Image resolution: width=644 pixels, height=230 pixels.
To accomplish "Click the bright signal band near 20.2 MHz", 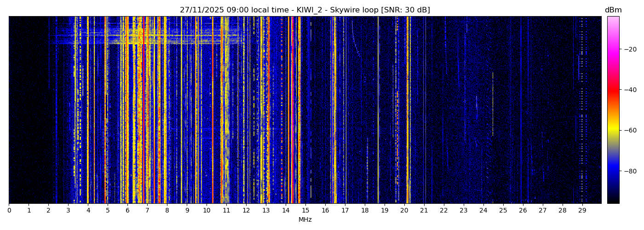I will point(408,110).
